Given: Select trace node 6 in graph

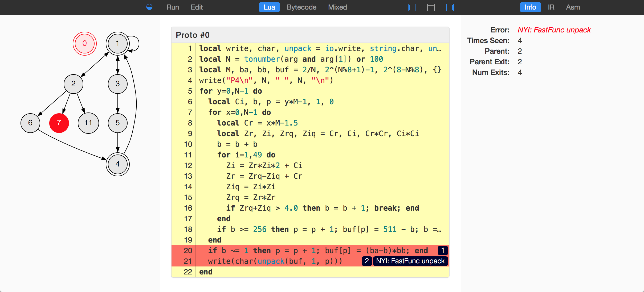Looking at the screenshot, I should coord(30,123).
